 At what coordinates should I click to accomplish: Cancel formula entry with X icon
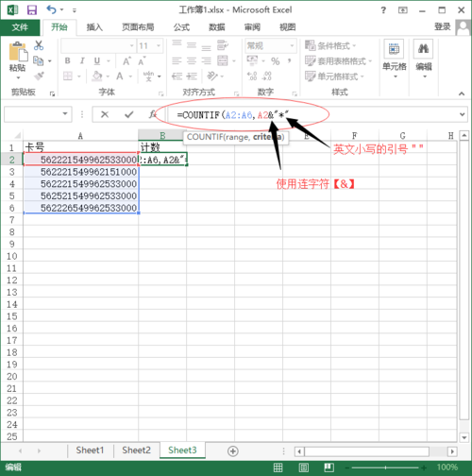(x=105, y=114)
